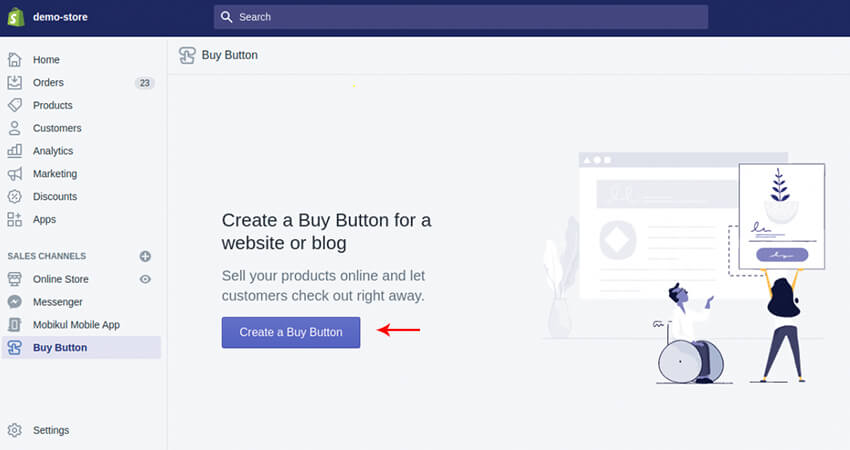
Task: Click the Search input field
Action: [460, 17]
